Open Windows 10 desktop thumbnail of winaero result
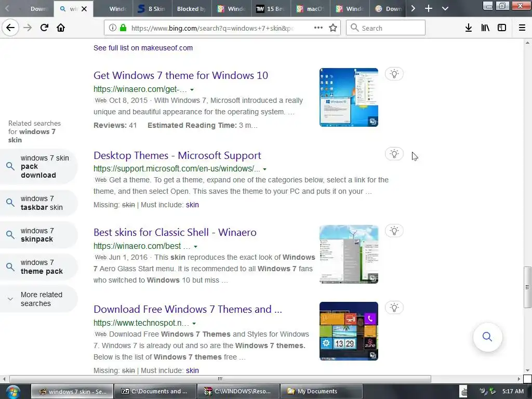This screenshot has width=532, height=399. [349, 97]
